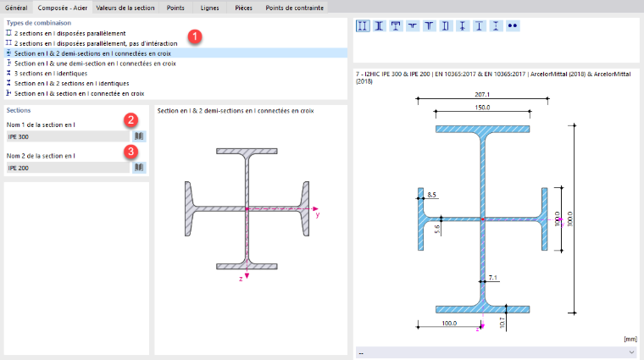Go to Valeurs de la section tab
The height and width of the screenshot is (360, 644).
point(125,8)
